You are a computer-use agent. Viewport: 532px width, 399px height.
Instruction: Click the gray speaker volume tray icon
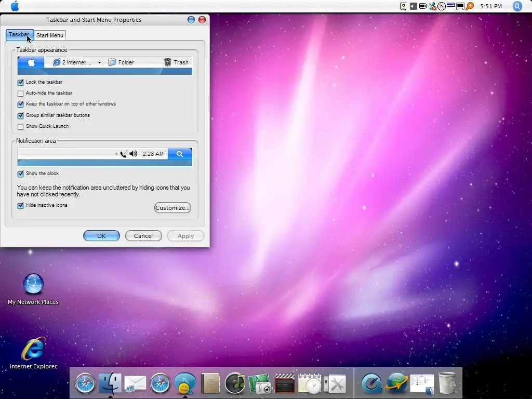coord(413,6)
